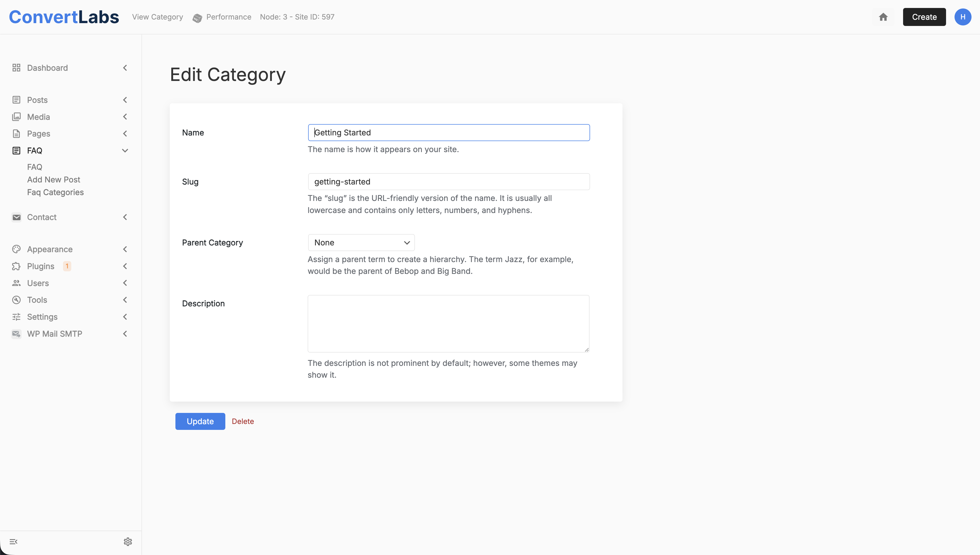The width and height of the screenshot is (980, 555).
Task: Click the Media gallery icon
Action: point(16,117)
